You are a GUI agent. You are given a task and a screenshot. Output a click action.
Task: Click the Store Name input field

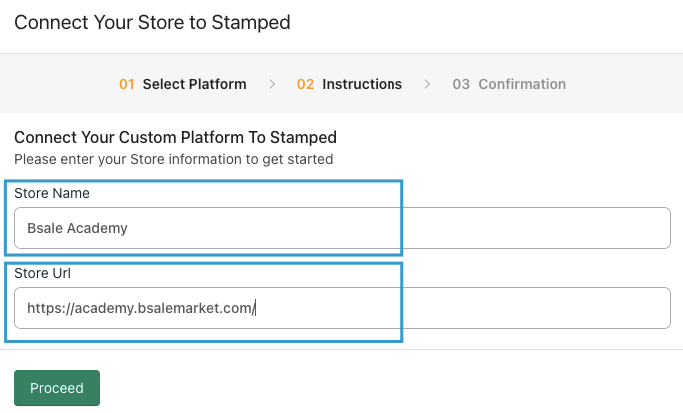400,228
